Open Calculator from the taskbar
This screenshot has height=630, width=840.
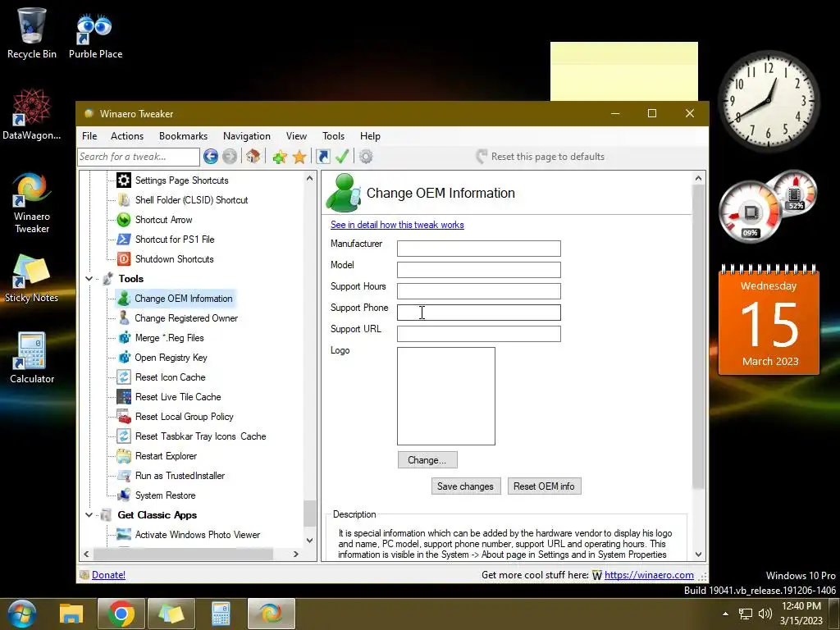[x=220, y=614]
